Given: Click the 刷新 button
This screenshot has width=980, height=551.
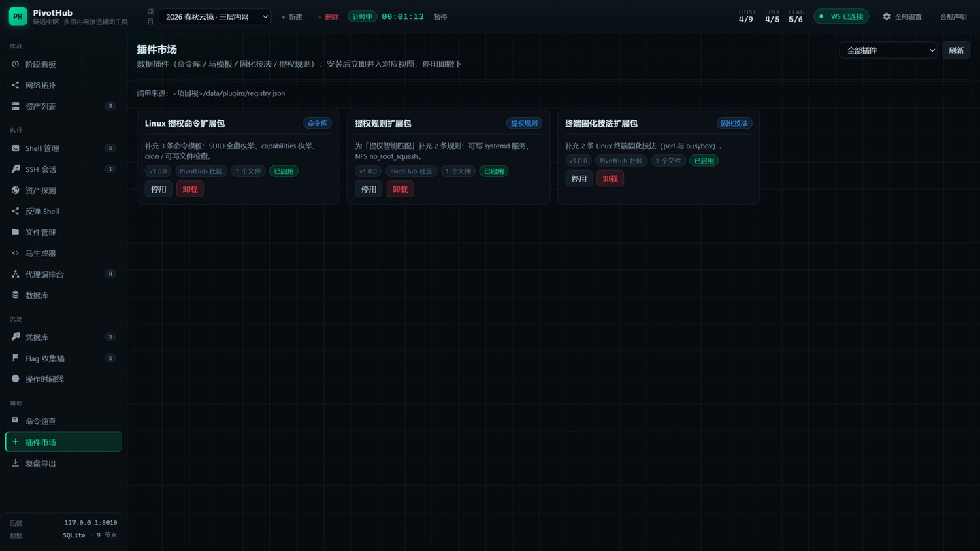Looking at the screenshot, I should point(956,50).
